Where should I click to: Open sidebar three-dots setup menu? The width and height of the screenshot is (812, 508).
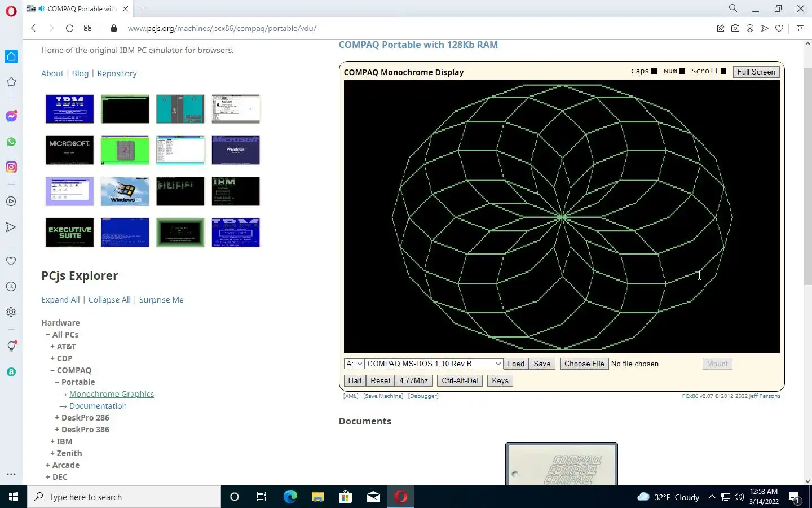[x=11, y=474]
